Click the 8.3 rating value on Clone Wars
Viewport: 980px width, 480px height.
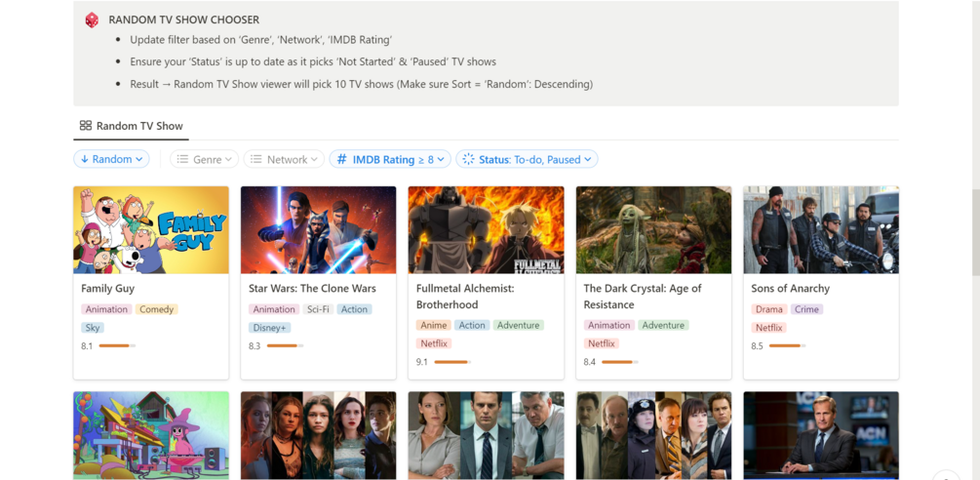[x=255, y=346]
